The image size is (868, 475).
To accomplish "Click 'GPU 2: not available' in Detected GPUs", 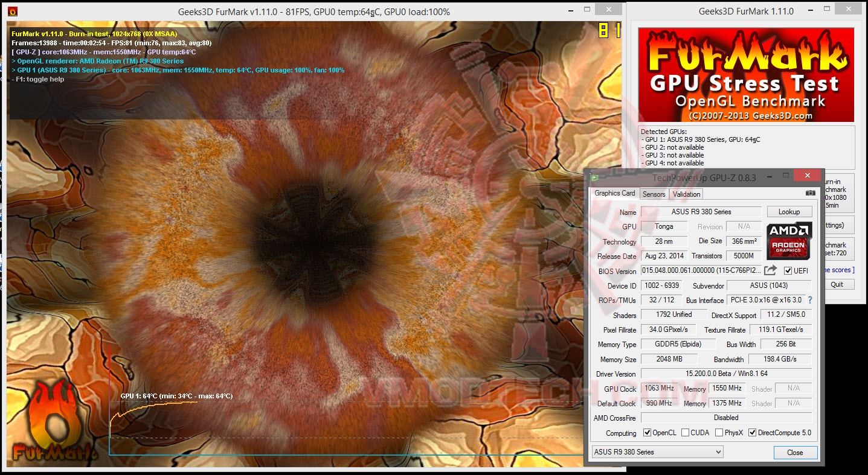I will coord(672,147).
